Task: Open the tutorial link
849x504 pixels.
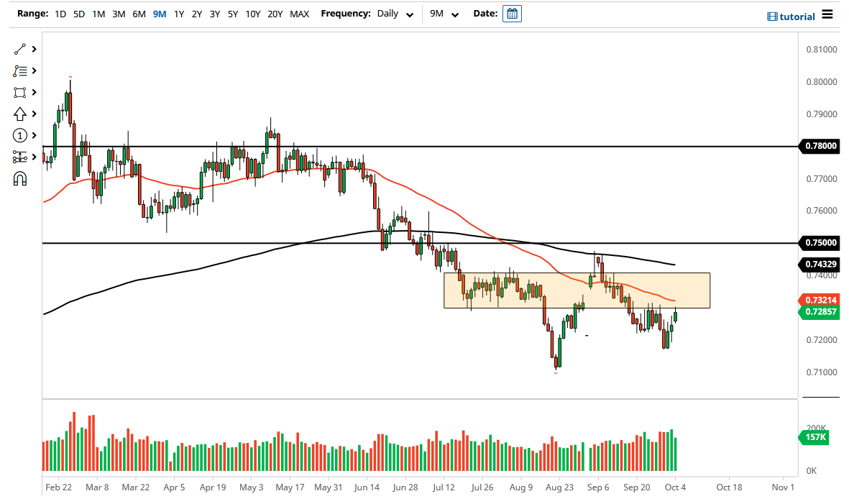Action: pyautogui.click(x=791, y=17)
